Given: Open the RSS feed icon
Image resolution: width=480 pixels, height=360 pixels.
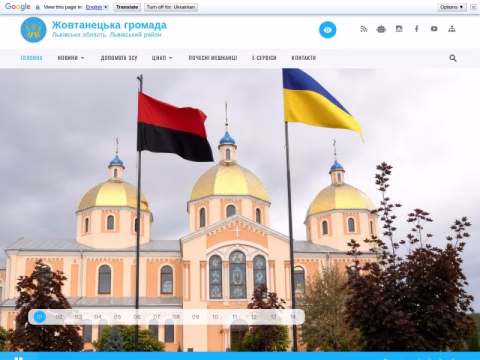Looking at the screenshot, I should coord(364,29).
